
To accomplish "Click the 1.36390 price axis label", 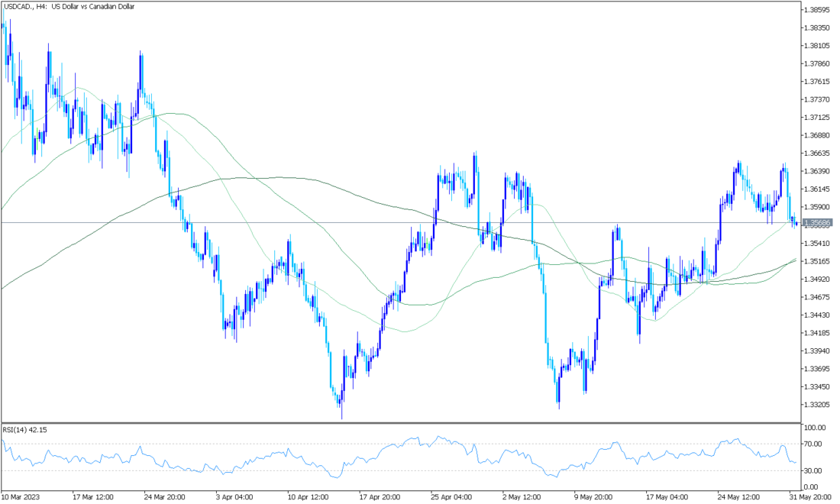I will click(818, 171).
